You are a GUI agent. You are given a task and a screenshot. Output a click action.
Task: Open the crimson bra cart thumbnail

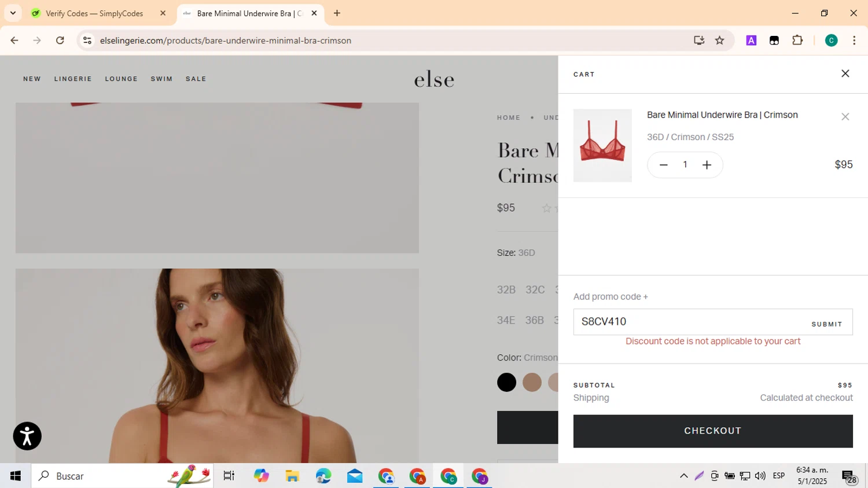(x=602, y=145)
